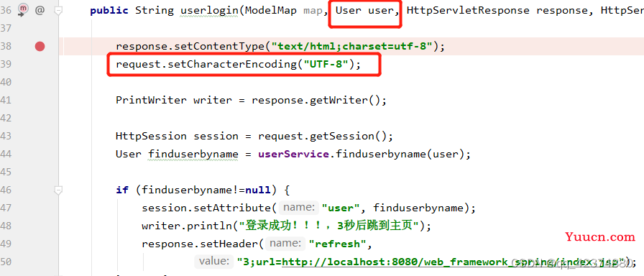Toggle a breakpoint in the gutter at line 44

[40, 154]
